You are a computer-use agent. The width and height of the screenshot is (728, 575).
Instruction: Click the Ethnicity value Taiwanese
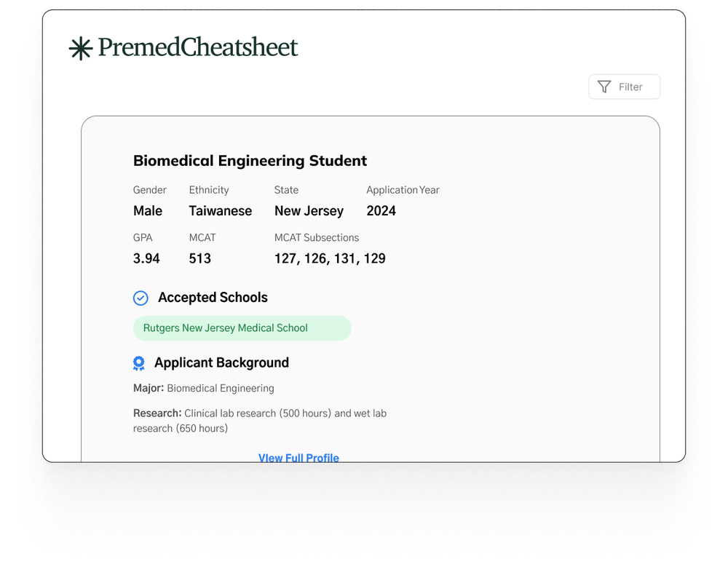221,211
